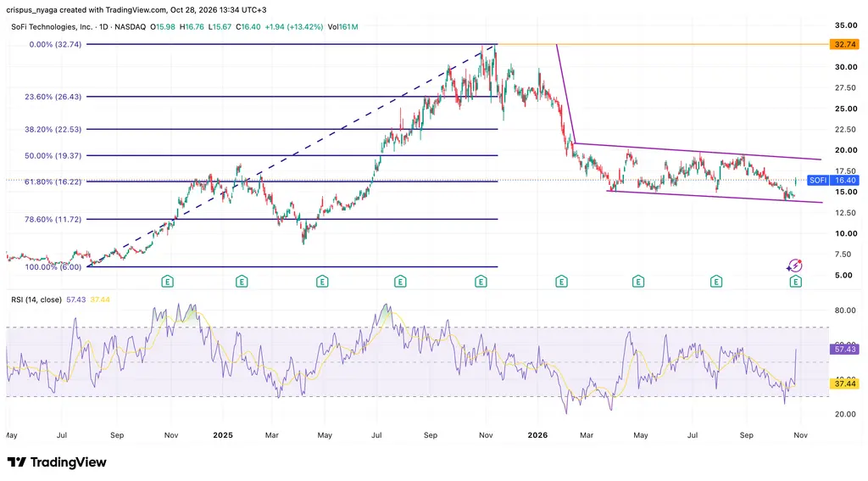This screenshot has width=868, height=481.
Task: Select the purple 57.43 RSI axis tag
Action: pyautogui.click(x=844, y=350)
